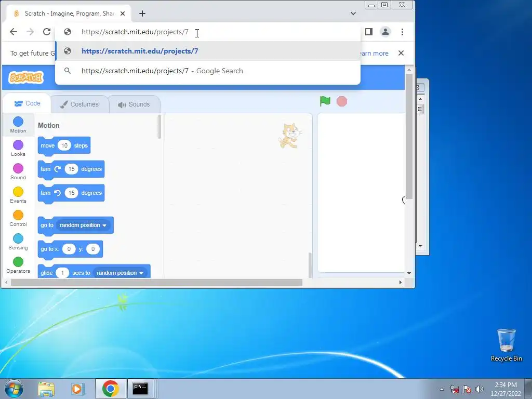
Task: Select the Sensing block category
Action: pyautogui.click(x=18, y=242)
